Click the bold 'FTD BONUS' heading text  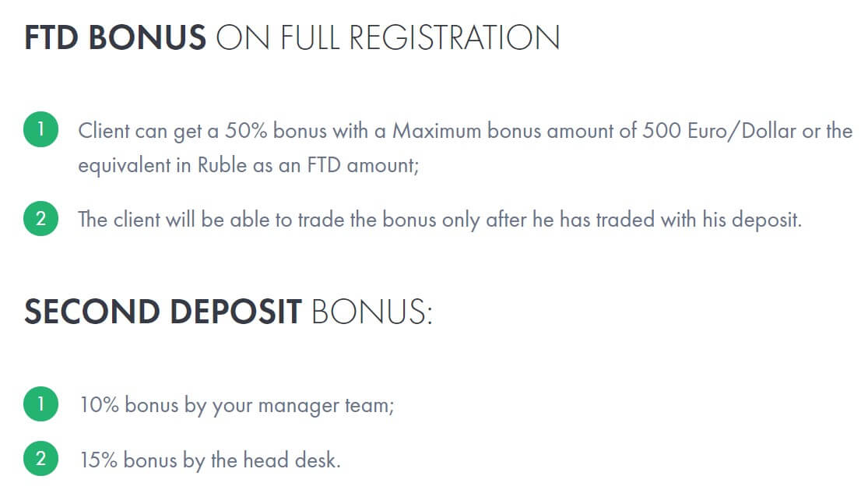pyautogui.click(x=115, y=38)
